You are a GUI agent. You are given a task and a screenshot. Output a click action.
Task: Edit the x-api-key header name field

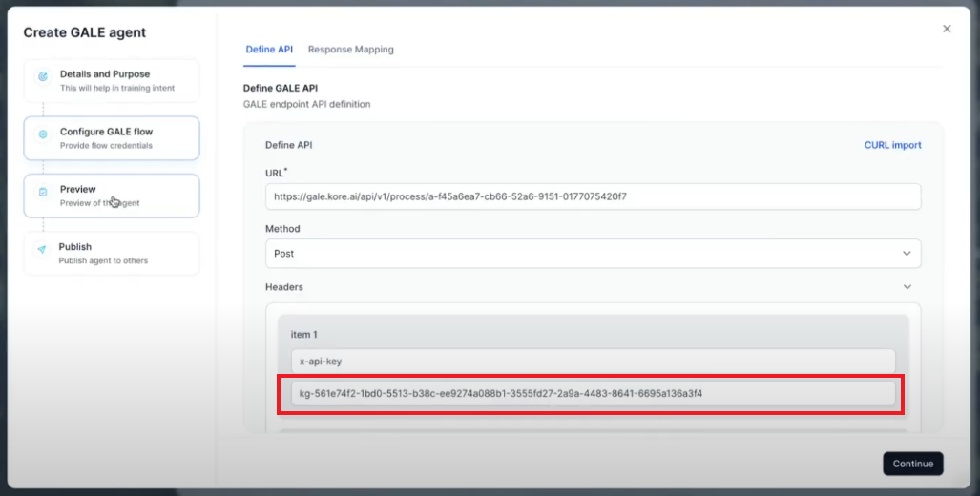click(594, 362)
